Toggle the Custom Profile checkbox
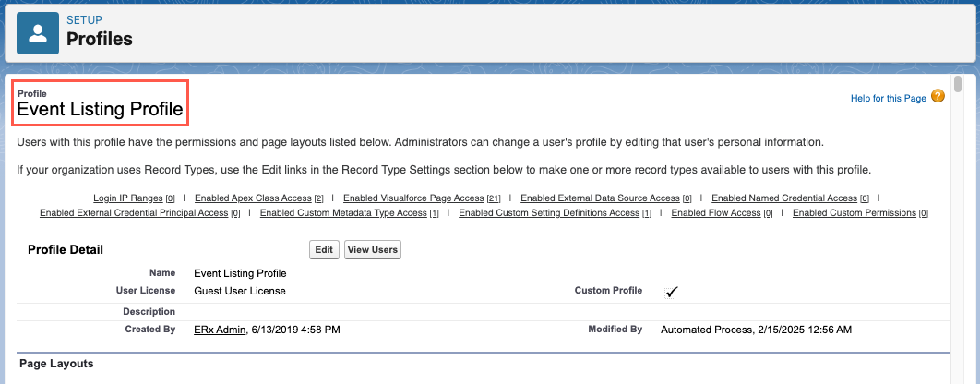 (x=672, y=292)
